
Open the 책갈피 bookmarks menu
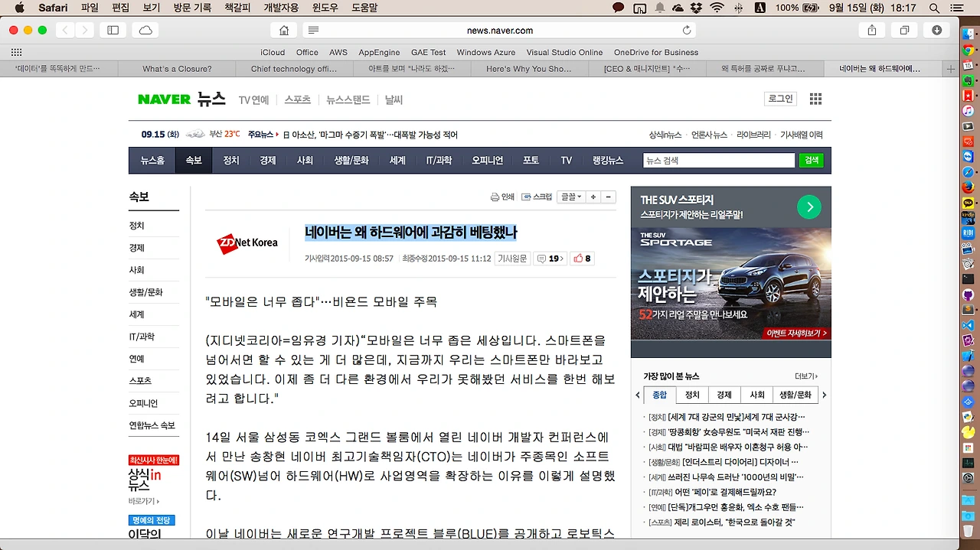click(236, 8)
